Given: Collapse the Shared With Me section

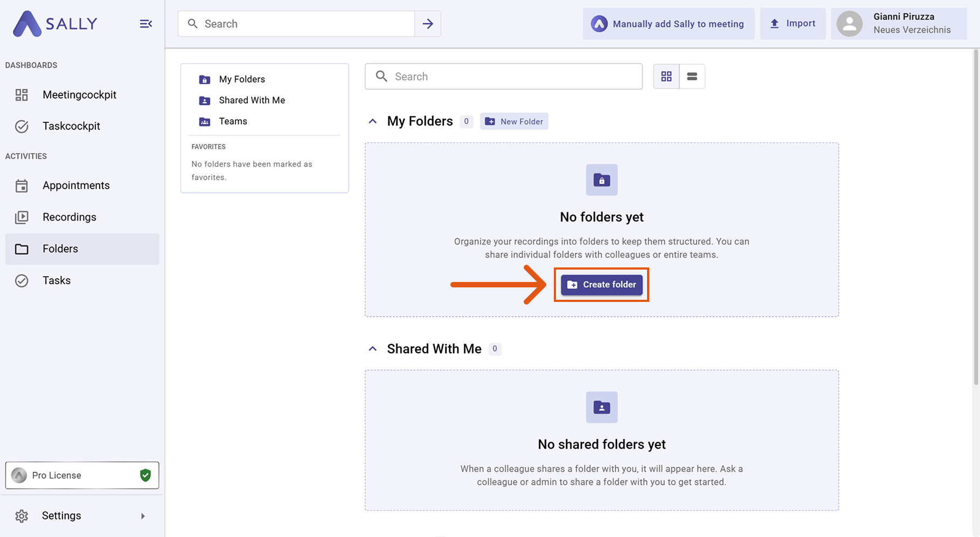Looking at the screenshot, I should tap(372, 349).
